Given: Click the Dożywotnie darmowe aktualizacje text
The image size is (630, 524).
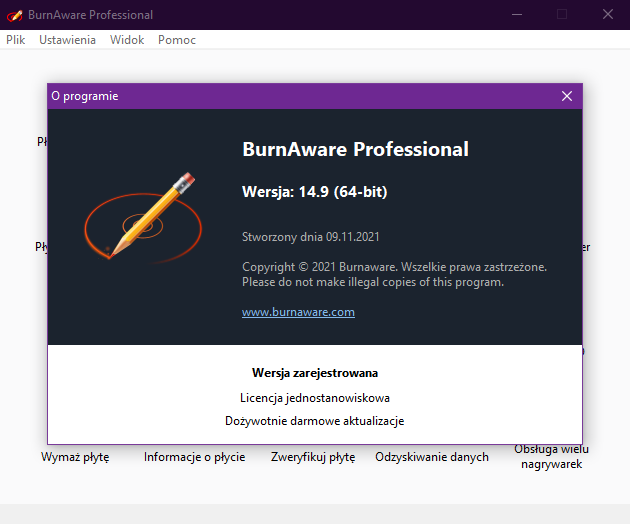Looking at the screenshot, I should [315, 421].
